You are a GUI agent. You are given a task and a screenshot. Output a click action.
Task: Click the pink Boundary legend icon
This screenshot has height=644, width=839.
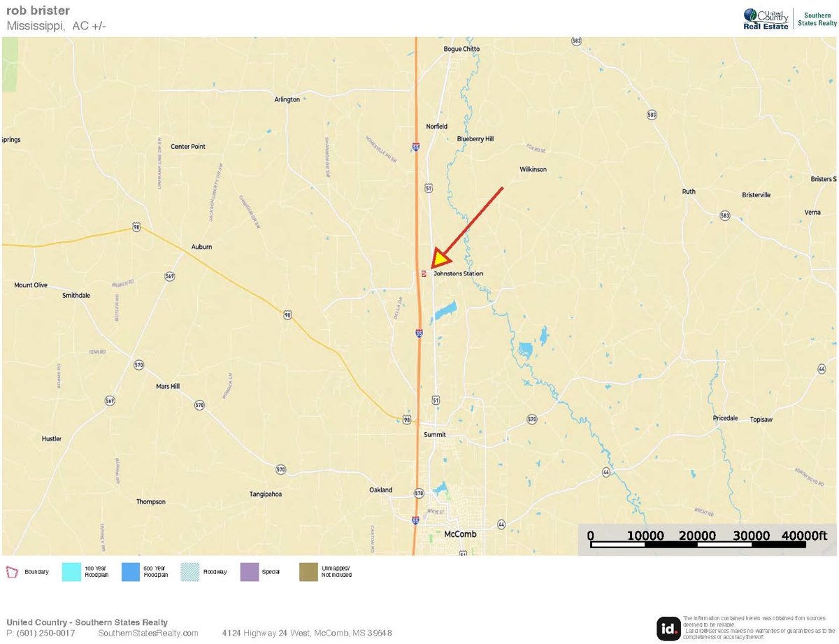(x=12, y=571)
